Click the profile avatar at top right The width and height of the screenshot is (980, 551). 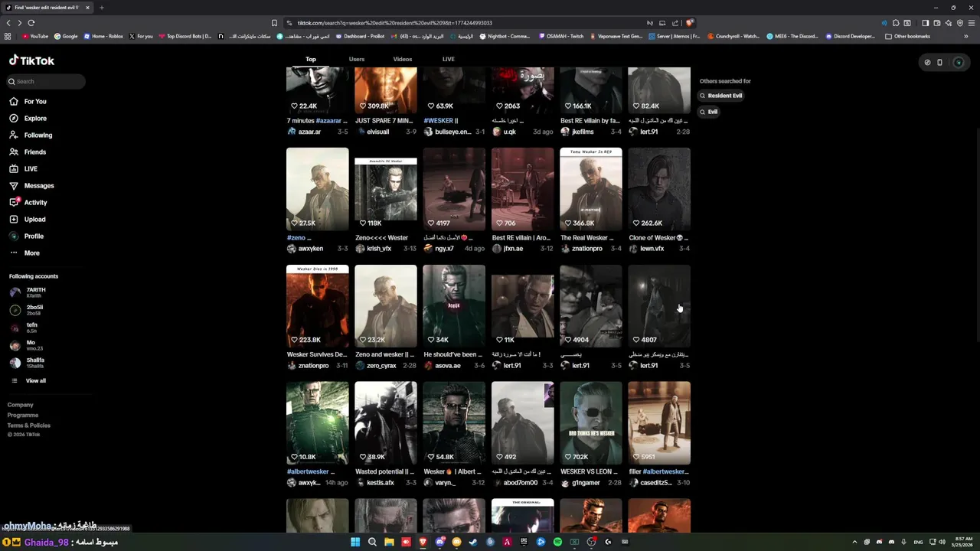pyautogui.click(x=958, y=62)
